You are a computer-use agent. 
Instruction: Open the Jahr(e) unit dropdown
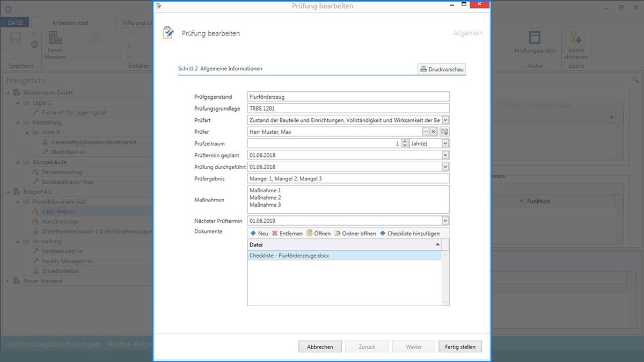[445, 143]
